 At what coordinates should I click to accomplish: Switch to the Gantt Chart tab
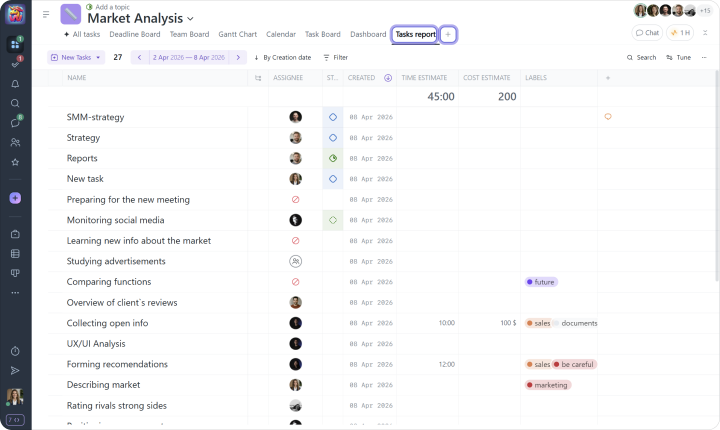pyautogui.click(x=237, y=34)
